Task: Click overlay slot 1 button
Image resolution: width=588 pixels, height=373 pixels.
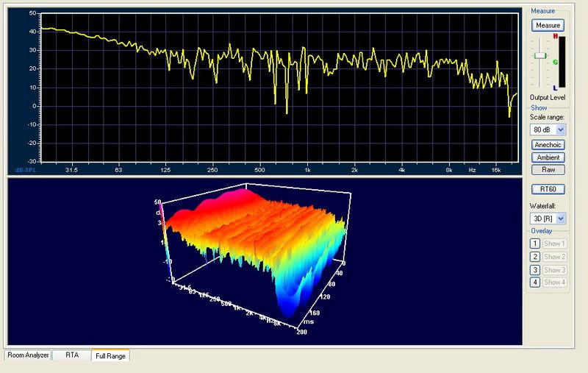Action: (534, 244)
